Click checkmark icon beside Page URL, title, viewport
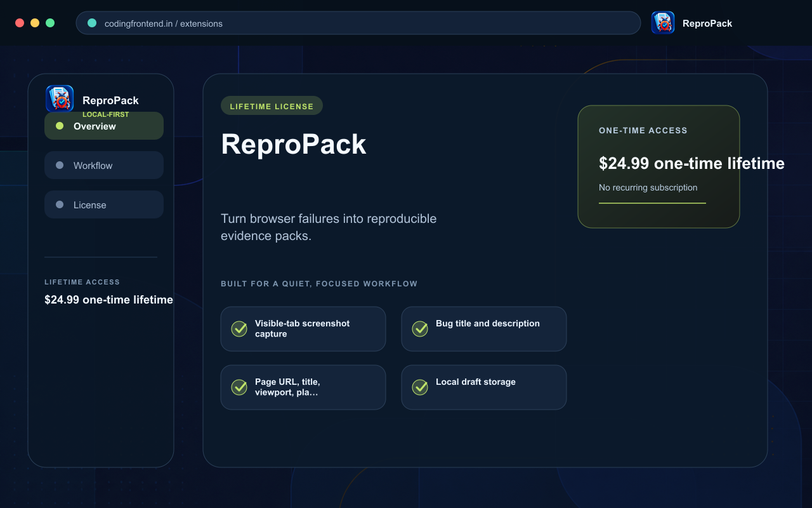This screenshot has width=812, height=508. point(239,387)
